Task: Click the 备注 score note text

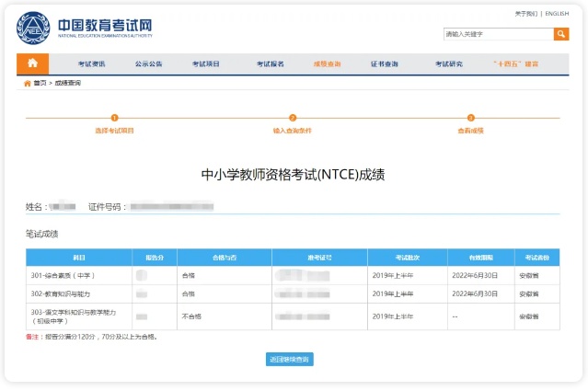Action: (x=91, y=337)
